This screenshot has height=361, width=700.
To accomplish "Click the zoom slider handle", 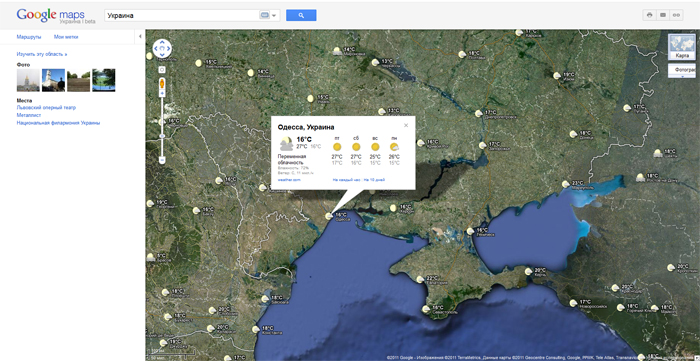I will click(162, 135).
